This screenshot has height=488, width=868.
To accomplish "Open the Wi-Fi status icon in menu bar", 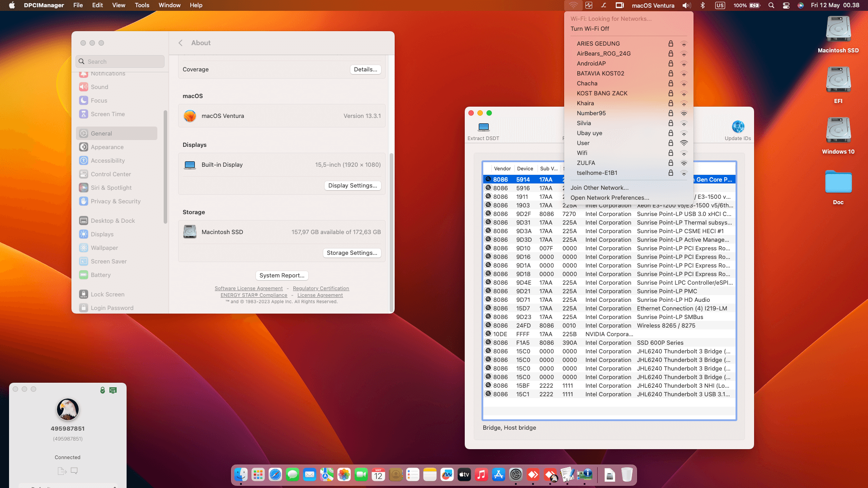I will [573, 5].
